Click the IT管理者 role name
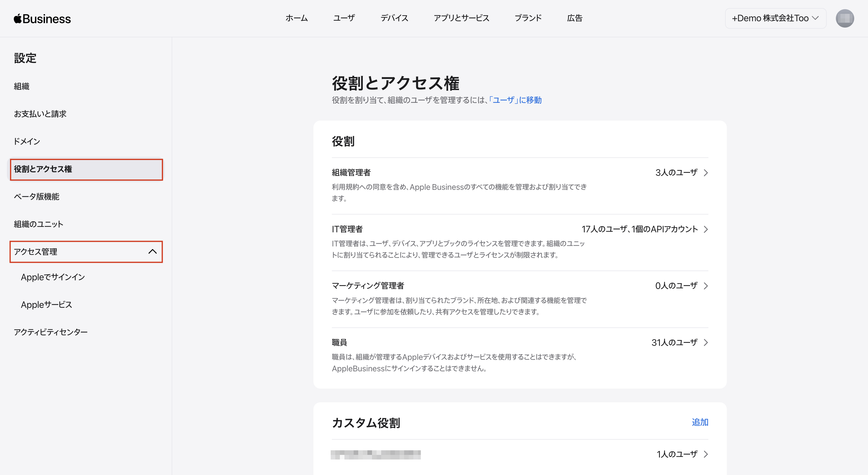Screen dimensions: 868x475 (347, 229)
